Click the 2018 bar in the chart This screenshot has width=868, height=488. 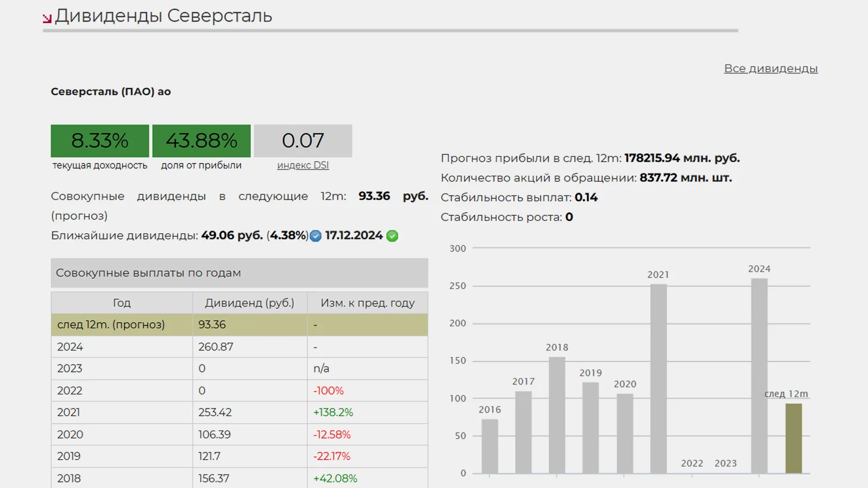pyautogui.click(x=557, y=414)
